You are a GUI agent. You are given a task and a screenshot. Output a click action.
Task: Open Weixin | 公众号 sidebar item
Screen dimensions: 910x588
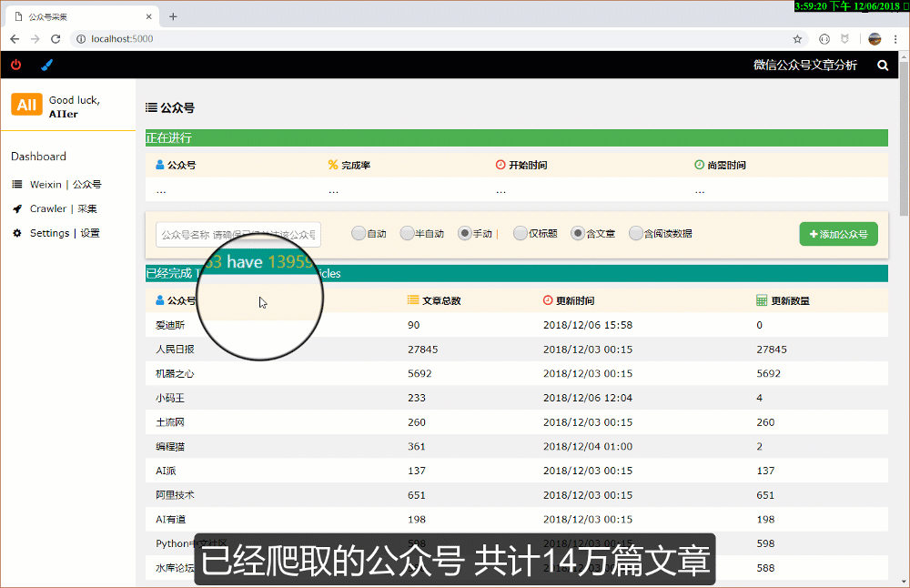(56, 184)
